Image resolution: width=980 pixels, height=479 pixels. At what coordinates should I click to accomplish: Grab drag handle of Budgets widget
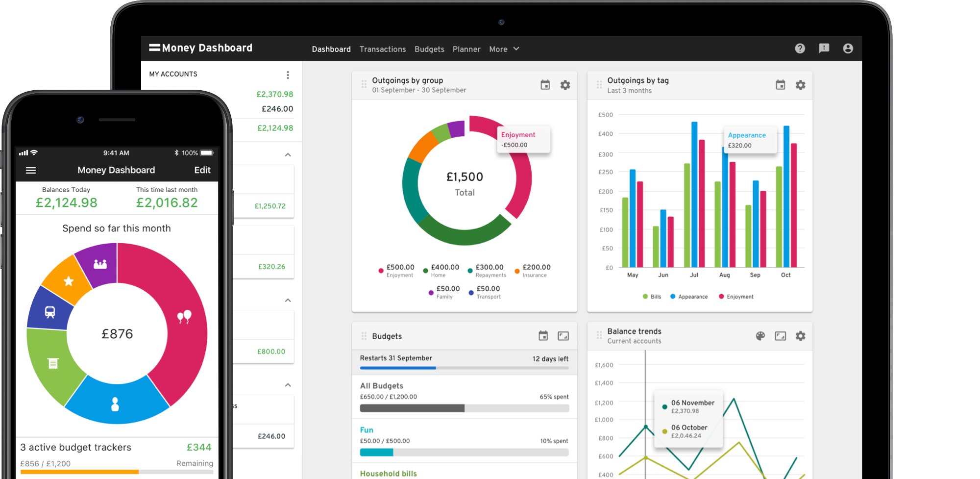364,336
